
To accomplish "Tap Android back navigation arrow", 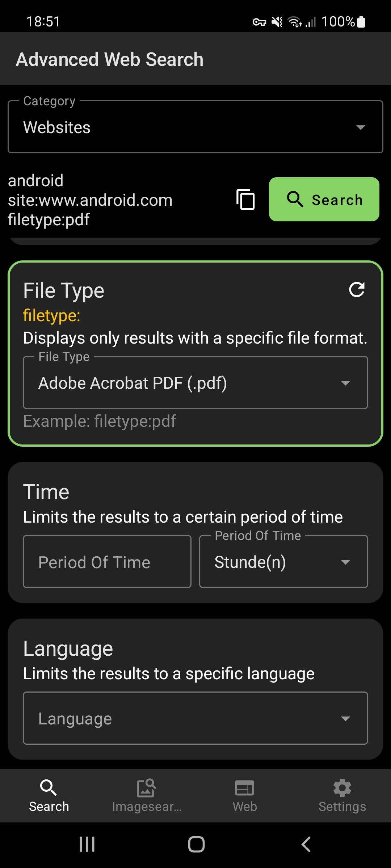I will 306,844.
